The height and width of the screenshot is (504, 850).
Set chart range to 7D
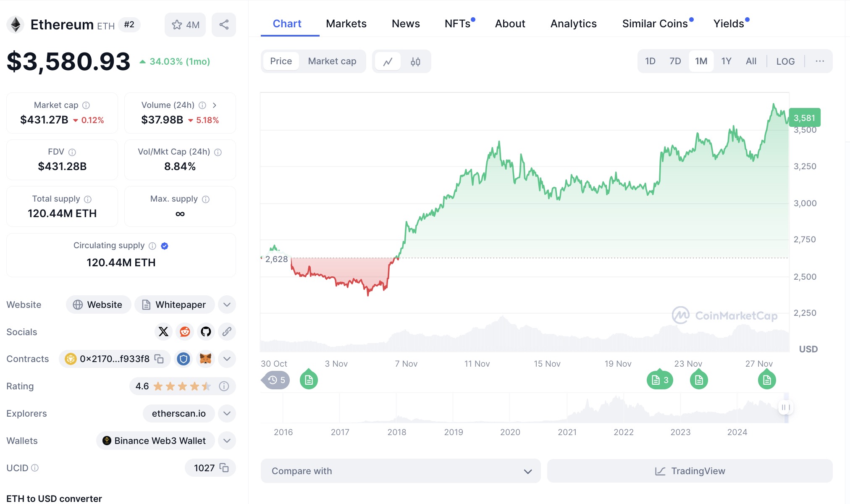(675, 61)
